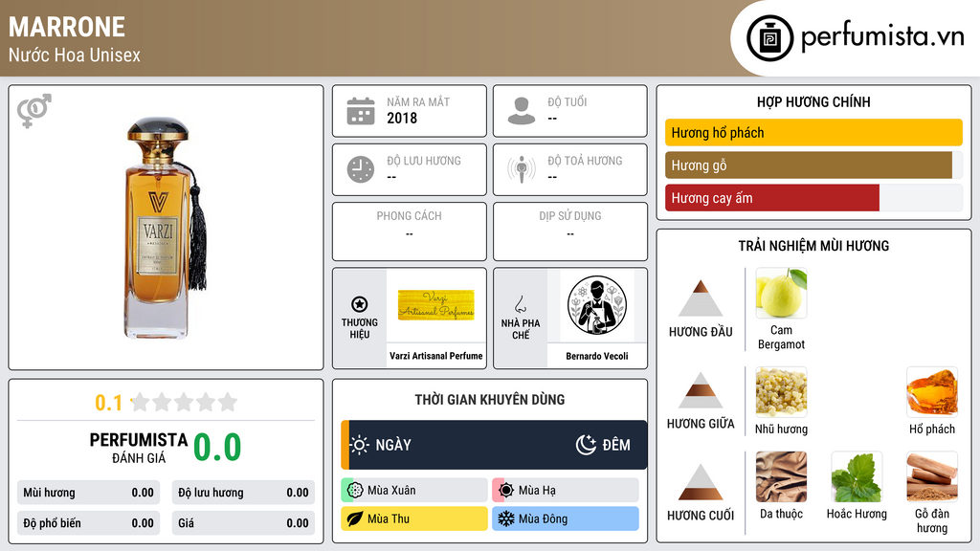Screen dimensions: 980x551
Task: Click the snowflake icon for Mùa Đông
Action: tap(506, 518)
